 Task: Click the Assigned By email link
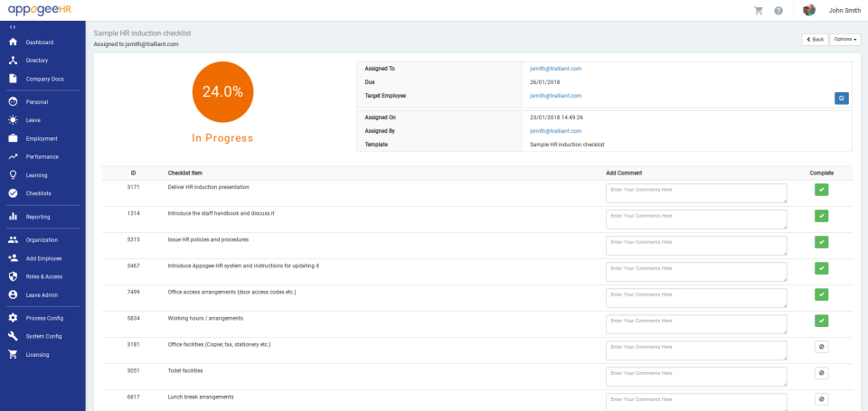click(555, 131)
